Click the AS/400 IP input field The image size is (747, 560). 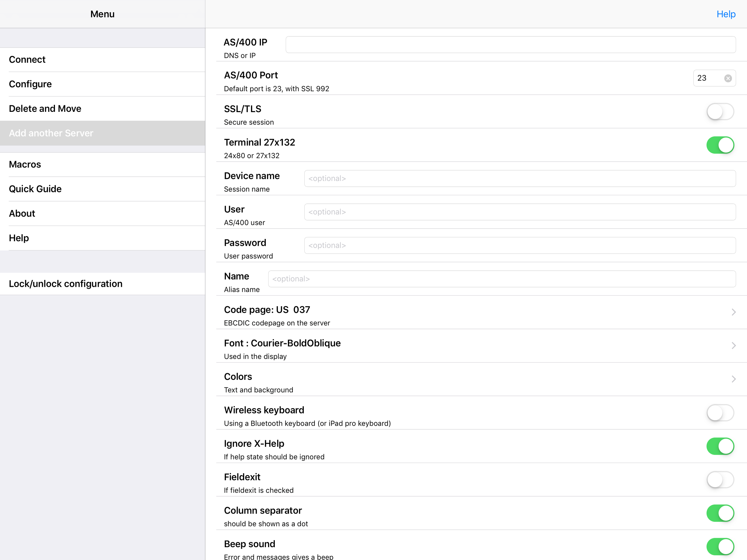click(x=510, y=45)
